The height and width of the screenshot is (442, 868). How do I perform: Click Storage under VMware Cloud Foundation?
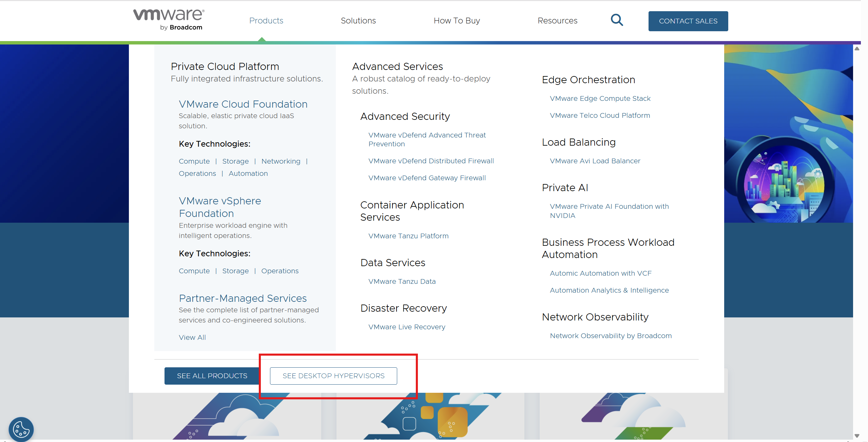(235, 161)
